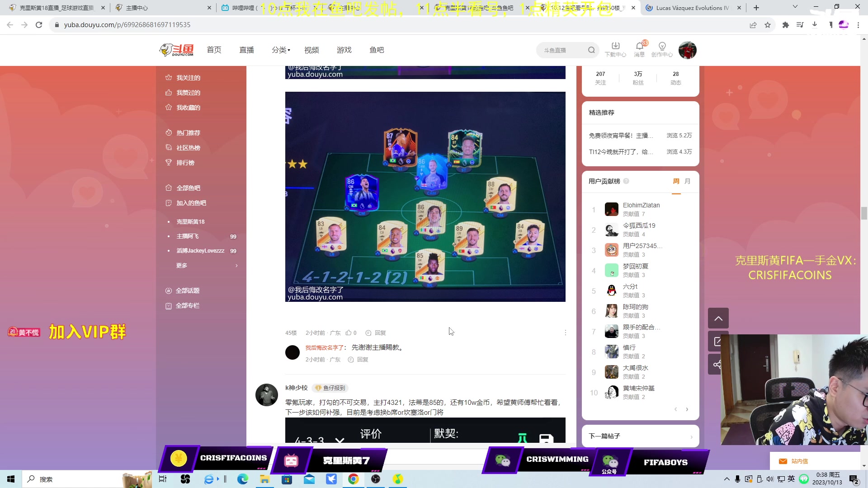Viewport: 868px width, 488px height.
Task: Click the floating back-to-top arrow
Action: pyautogui.click(x=718, y=318)
